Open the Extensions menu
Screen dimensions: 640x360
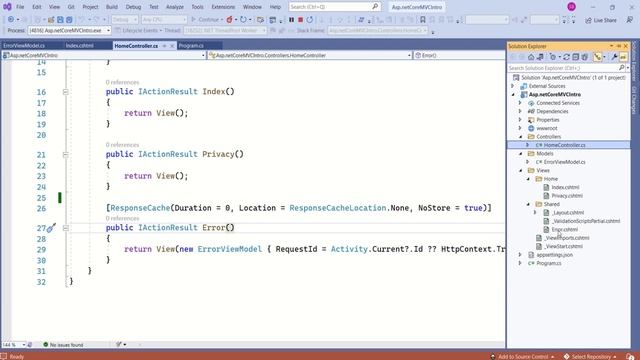pos(223,7)
